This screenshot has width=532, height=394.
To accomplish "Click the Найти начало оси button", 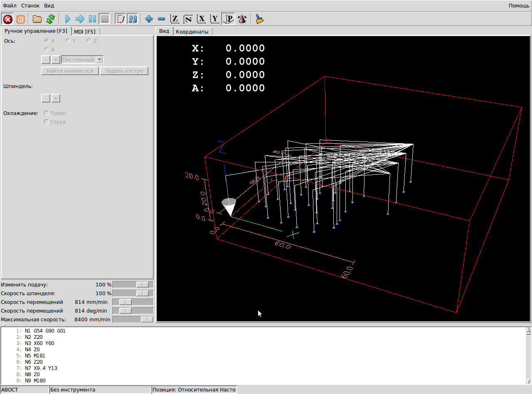I will (70, 71).
